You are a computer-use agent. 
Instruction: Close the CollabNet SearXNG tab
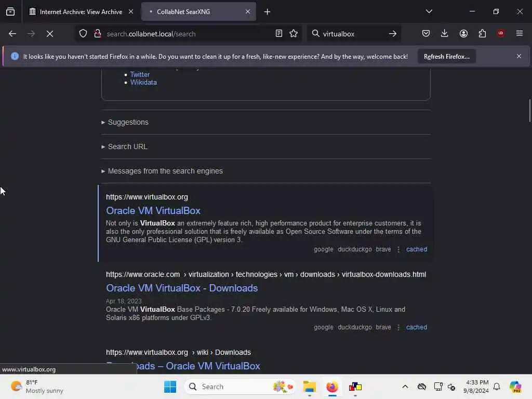[248, 11]
